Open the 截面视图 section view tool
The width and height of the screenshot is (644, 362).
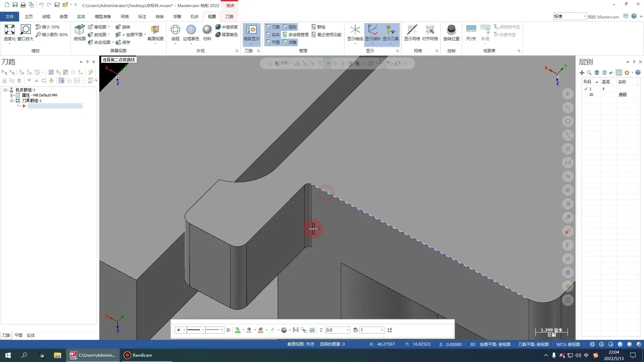(155, 30)
